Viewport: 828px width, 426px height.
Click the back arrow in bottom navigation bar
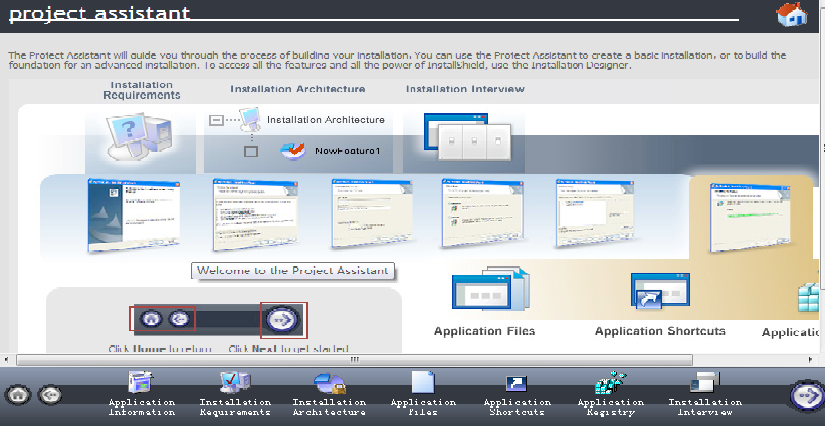[51, 395]
